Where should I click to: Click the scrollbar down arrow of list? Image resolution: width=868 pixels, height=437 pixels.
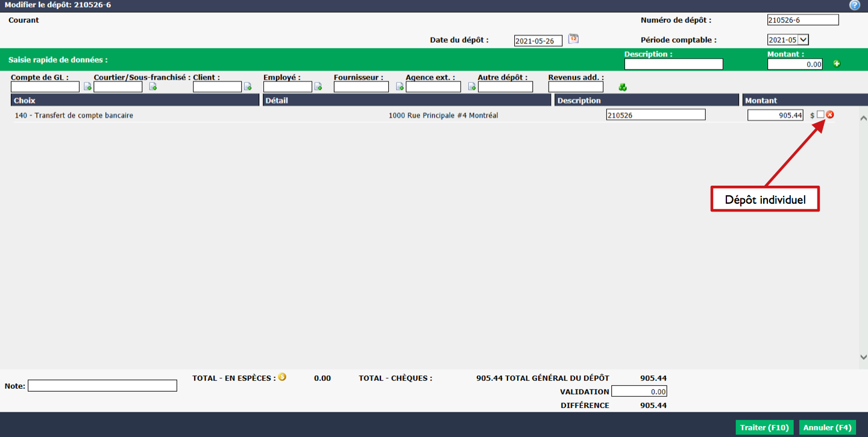(x=863, y=357)
